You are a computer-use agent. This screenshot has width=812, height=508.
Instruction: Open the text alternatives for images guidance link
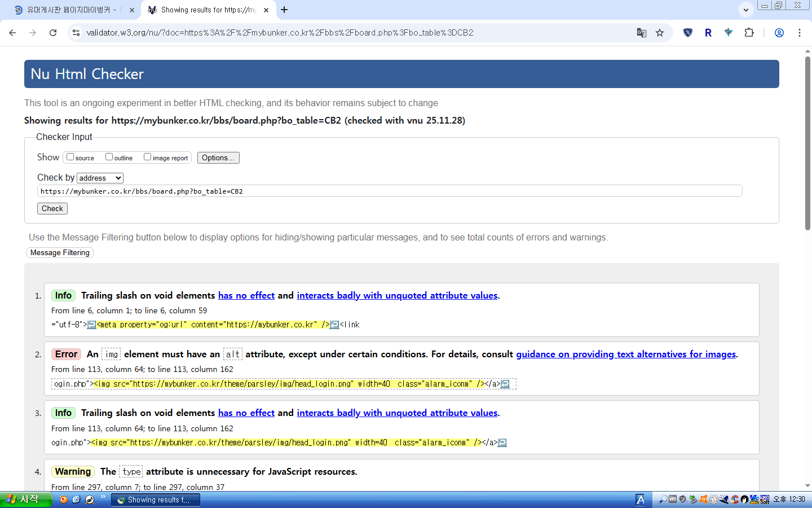click(625, 354)
